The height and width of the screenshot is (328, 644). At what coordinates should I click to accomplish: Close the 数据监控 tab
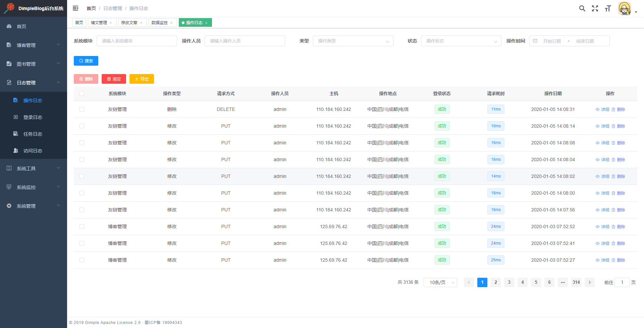coord(171,23)
